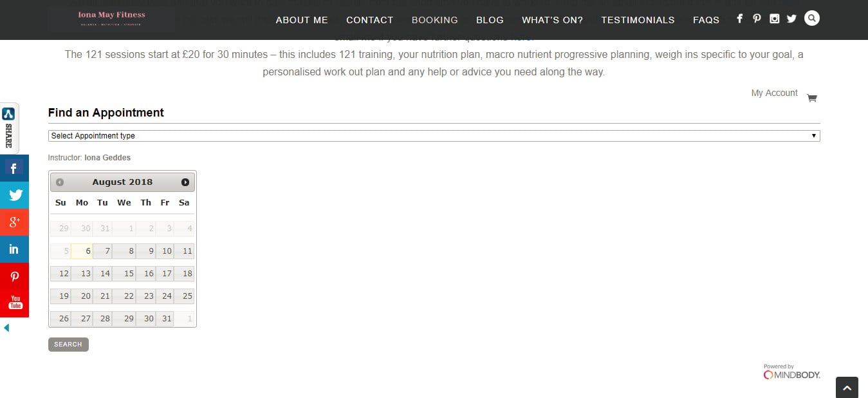Open the Powered by MINDBODY link
Screen dimensions: 868x398
tap(792, 372)
